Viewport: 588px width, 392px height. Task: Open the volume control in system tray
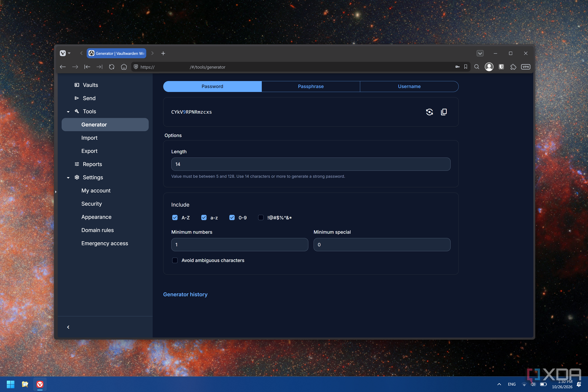point(533,384)
